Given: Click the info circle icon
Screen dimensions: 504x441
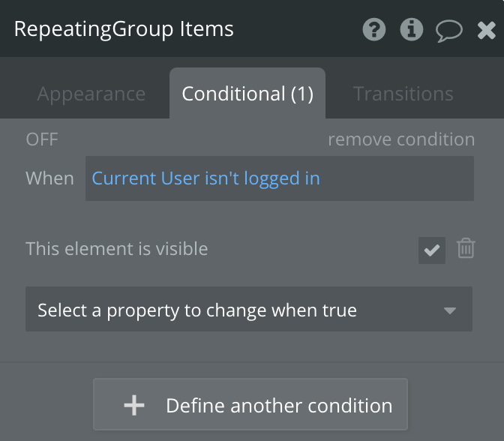Looking at the screenshot, I should point(411,30).
